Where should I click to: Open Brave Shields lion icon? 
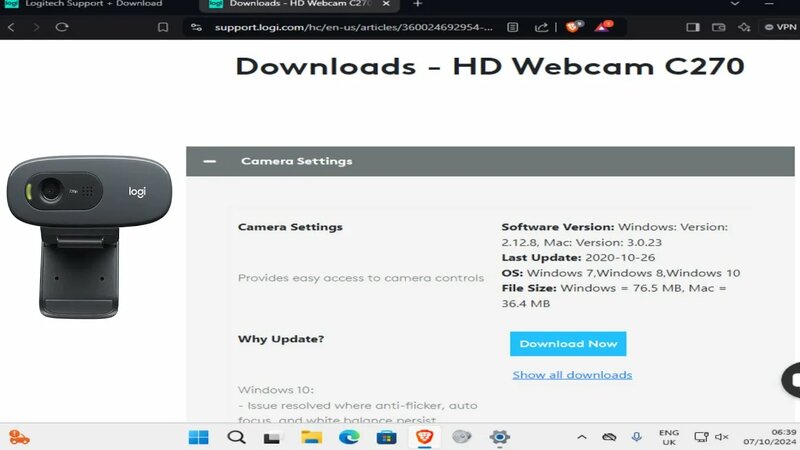click(573, 27)
